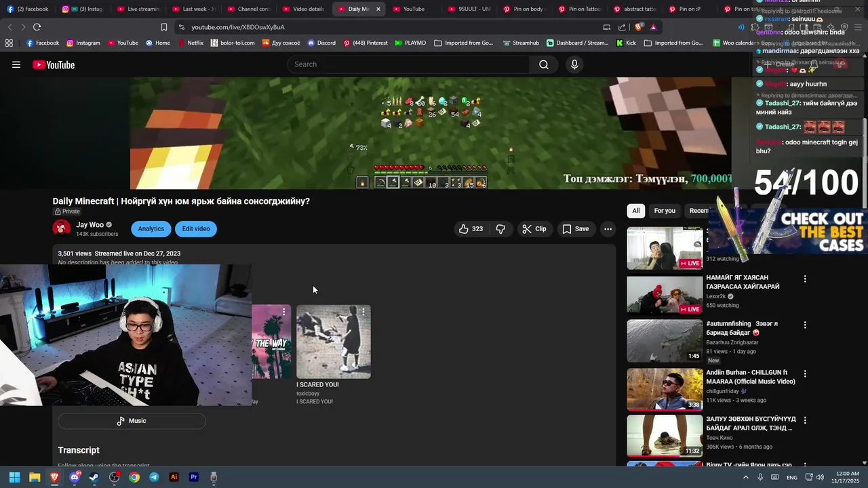
Task: Open the Andiin Burhan CHILLGUN thumbnail
Action: coord(665,390)
